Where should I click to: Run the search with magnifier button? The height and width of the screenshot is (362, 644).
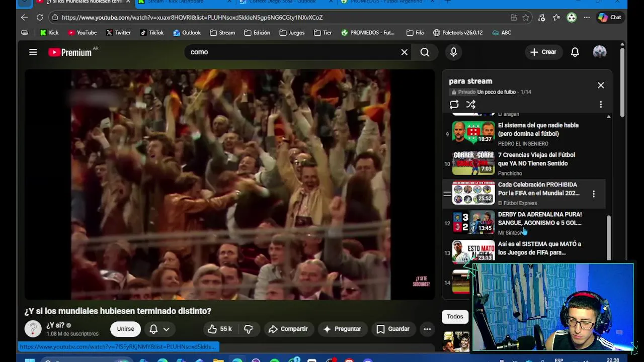[x=425, y=52]
